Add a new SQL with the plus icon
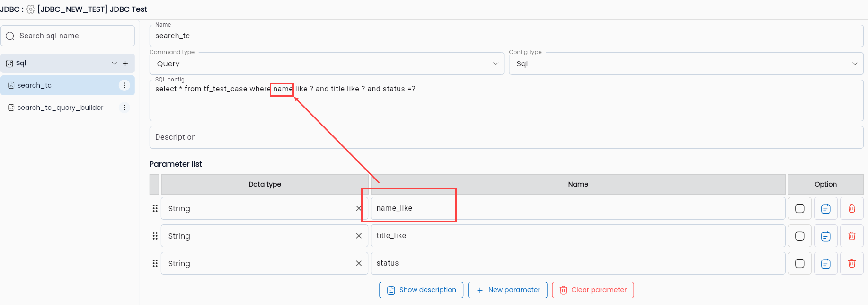 coord(125,63)
